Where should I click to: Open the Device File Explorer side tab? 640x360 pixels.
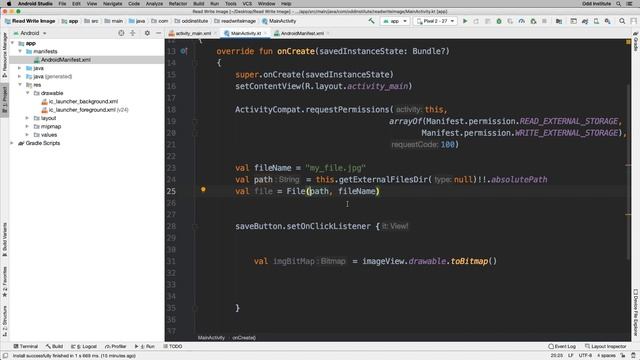point(636,313)
